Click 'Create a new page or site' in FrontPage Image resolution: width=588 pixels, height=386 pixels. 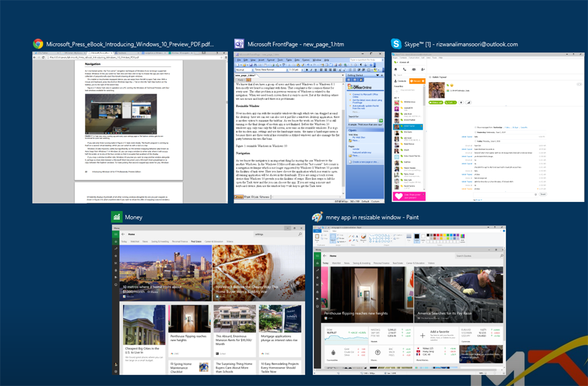point(365,162)
